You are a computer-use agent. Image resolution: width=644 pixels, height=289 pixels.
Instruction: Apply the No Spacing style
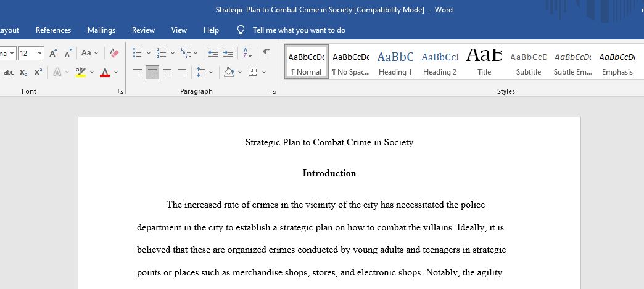(x=351, y=62)
